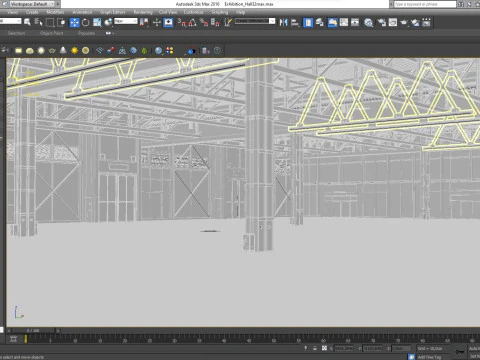Screen dimensions: 480x360
Task: Click Add Time Tag
Action: [x=429, y=357]
